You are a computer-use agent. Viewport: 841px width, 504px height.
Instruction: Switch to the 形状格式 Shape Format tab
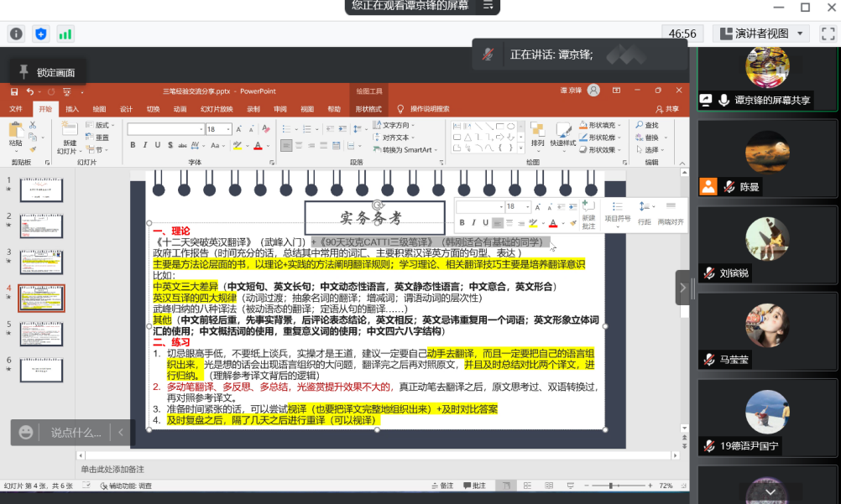(x=368, y=109)
